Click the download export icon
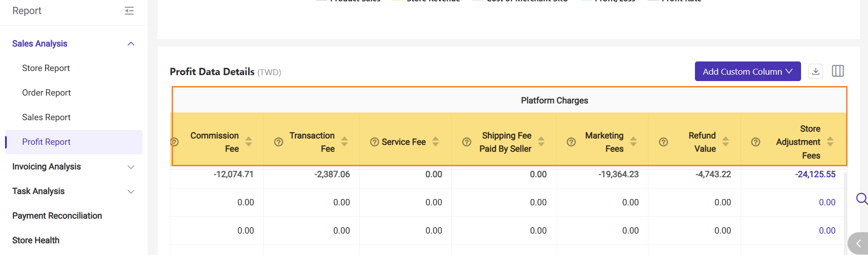This screenshot has width=868, height=255. point(816,71)
